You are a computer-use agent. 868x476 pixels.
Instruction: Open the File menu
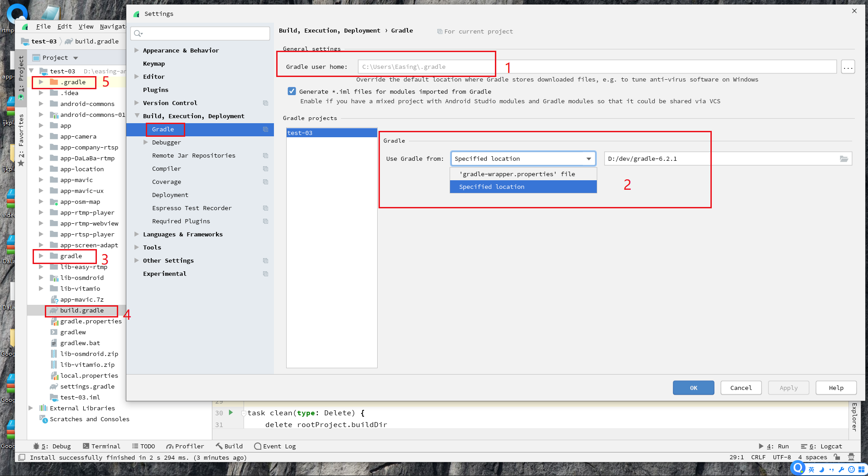tap(43, 27)
